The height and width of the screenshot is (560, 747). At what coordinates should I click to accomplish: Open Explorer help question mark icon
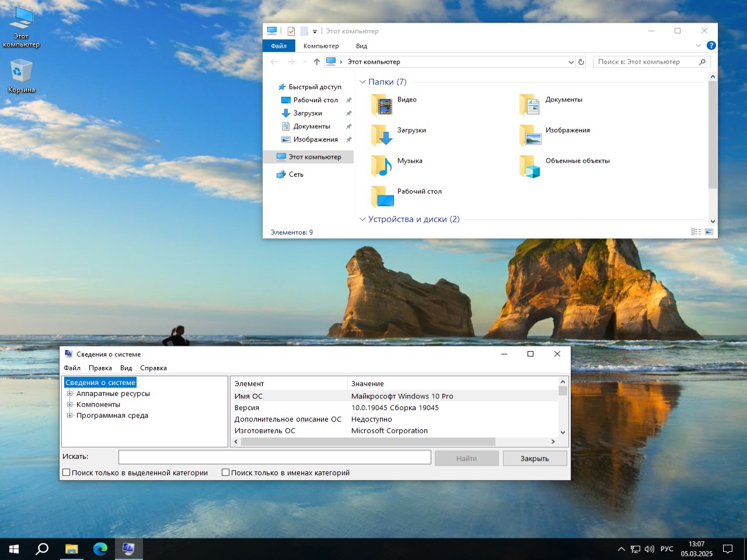pyautogui.click(x=711, y=45)
